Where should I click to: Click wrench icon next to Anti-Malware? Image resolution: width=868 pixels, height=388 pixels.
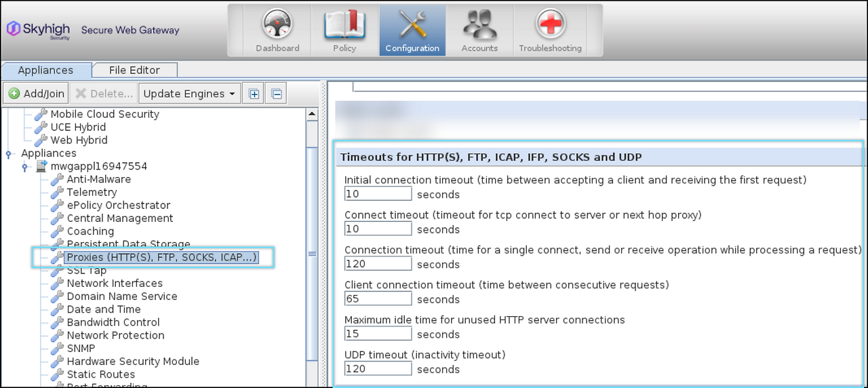pyautogui.click(x=57, y=180)
